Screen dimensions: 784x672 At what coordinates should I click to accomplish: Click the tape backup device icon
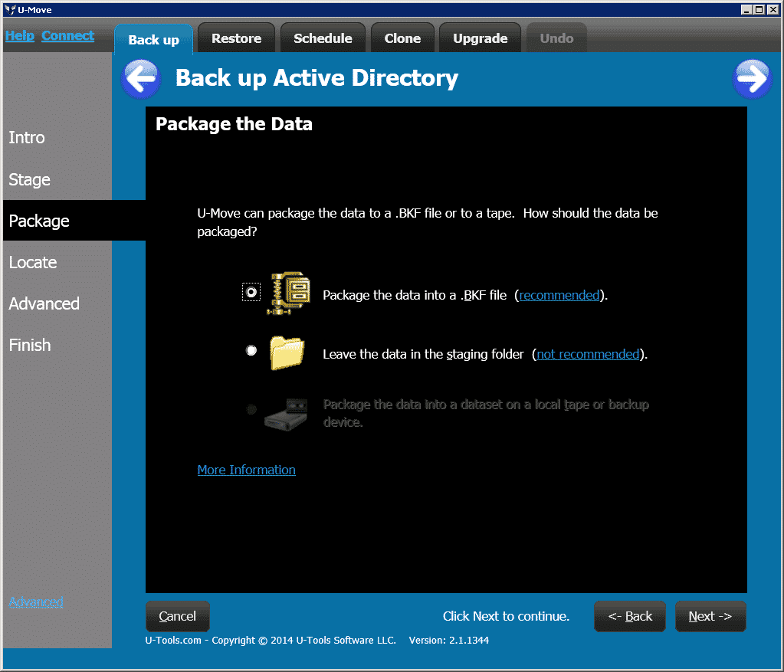[286, 414]
